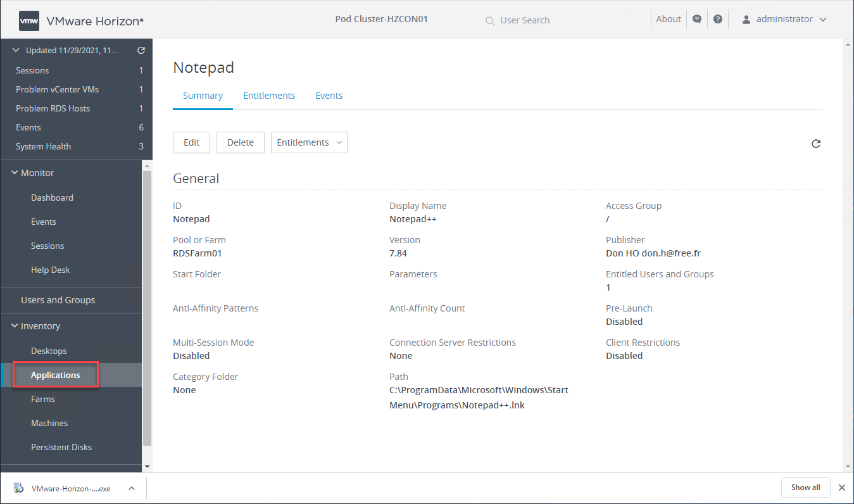Click the Notepad page heading
The image size is (854, 504).
coord(204,68)
